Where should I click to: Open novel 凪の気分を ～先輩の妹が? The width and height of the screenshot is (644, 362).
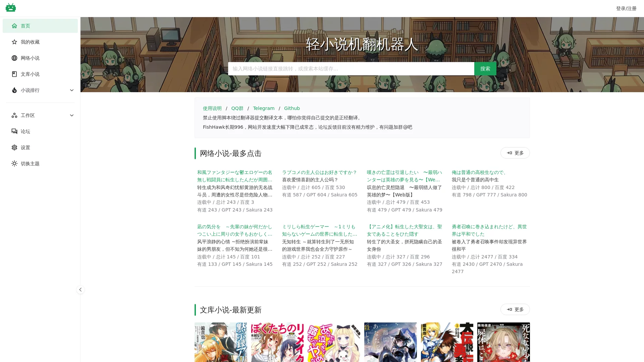click(235, 230)
